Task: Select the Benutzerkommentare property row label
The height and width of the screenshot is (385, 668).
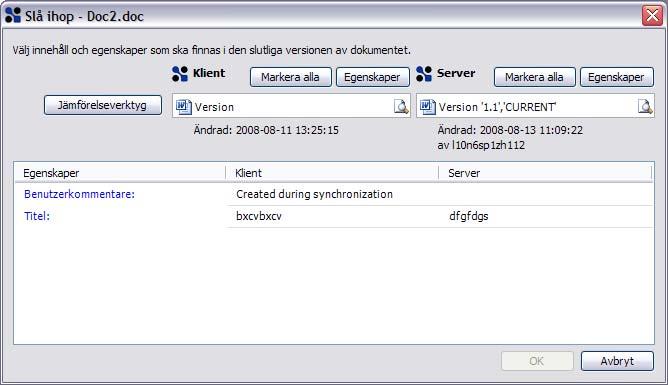Action: [x=79, y=194]
